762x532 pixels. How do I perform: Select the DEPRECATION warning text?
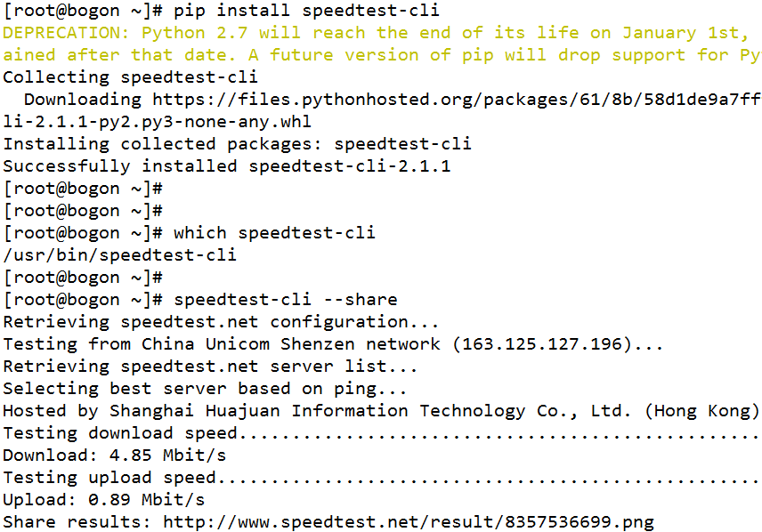pos(382,44)
